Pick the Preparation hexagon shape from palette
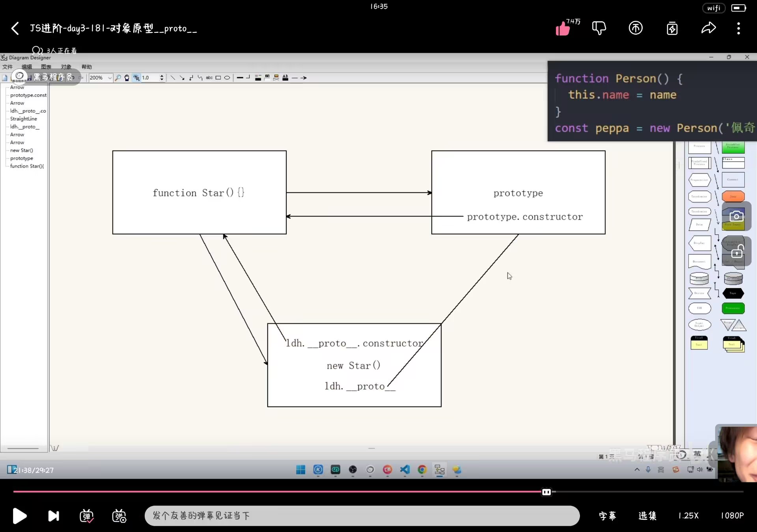The width and height of the screenshot is (757, 532). [x=700, y=180]
